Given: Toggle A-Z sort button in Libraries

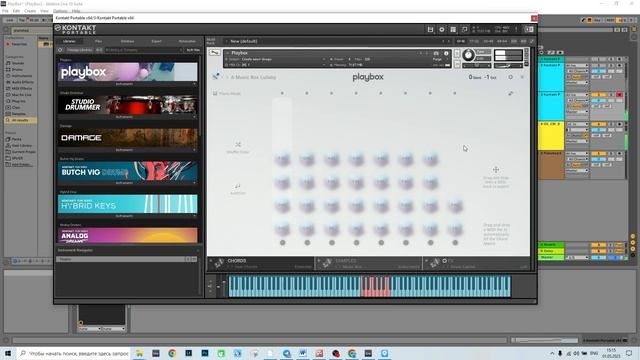Looking at the screenshot, I should coord(99,50).
